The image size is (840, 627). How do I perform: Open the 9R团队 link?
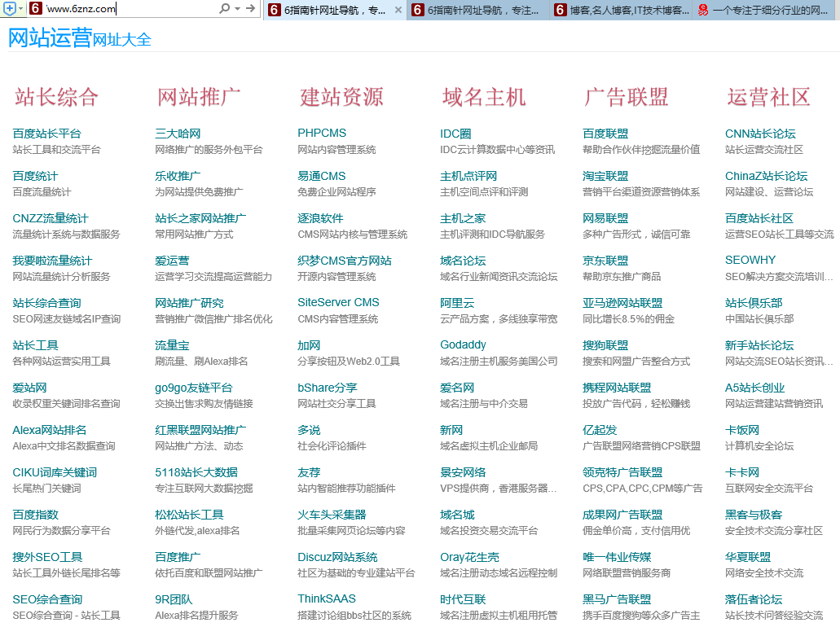click(x=174, y=598)
